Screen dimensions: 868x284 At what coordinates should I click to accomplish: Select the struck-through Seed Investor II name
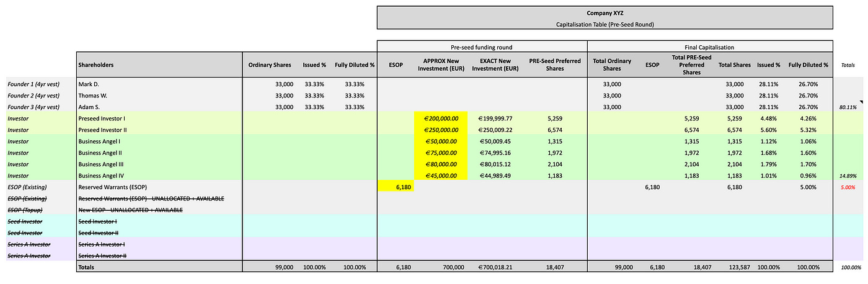click(x=99, y=233)
